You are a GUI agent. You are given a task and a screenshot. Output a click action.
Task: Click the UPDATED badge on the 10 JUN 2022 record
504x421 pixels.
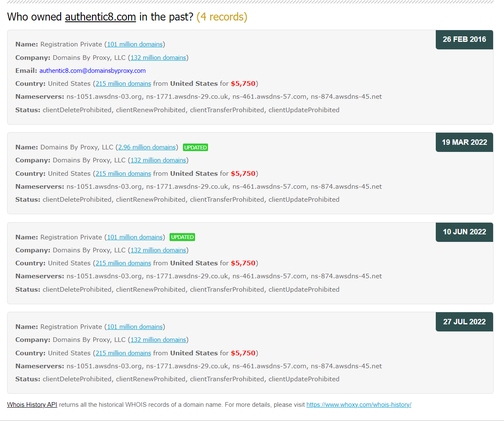[x=182, y=237]
